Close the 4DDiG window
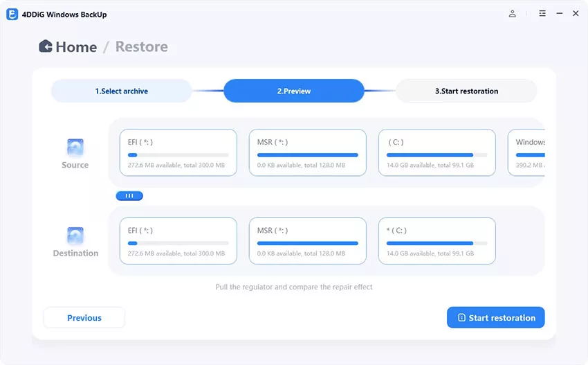588x365 pixels. (x=576, y=14)
